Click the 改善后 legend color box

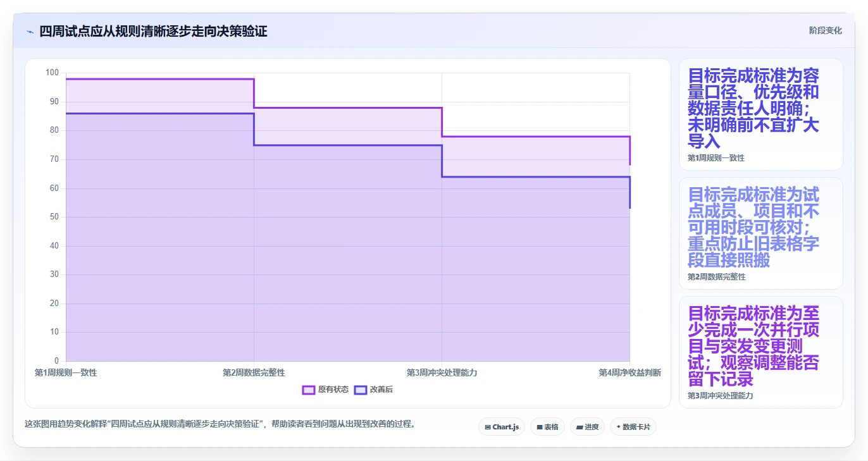tap(361, 390)
